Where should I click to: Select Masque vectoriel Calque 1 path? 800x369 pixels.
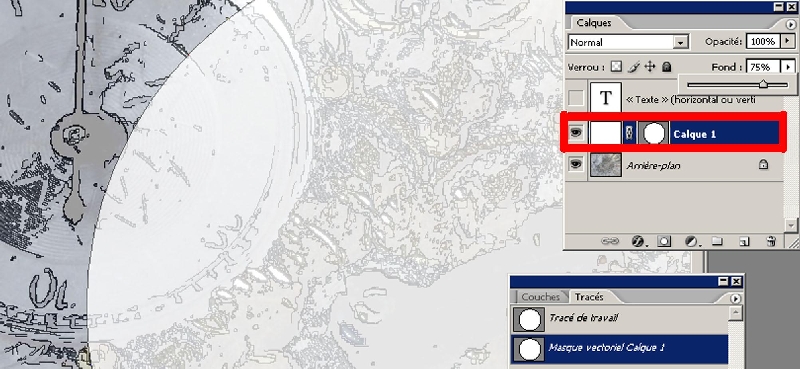[619, 349]
